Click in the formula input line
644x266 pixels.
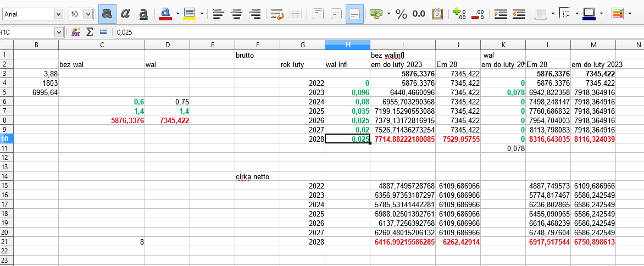tap(374, 32)
